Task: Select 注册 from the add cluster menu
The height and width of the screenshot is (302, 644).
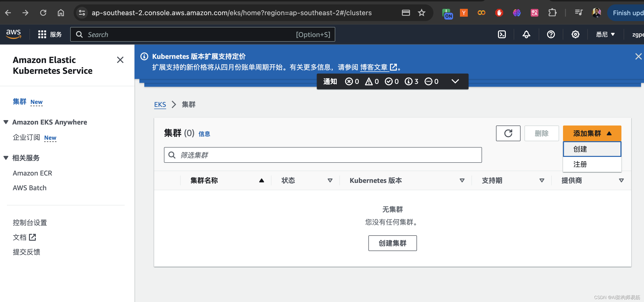Action: pyautogui.click(x=592, y=164)
